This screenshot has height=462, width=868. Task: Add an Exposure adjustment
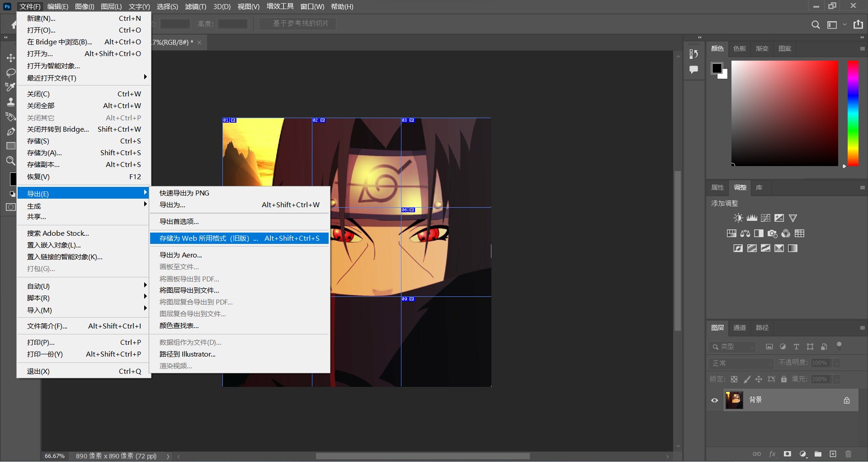[779, 218]
